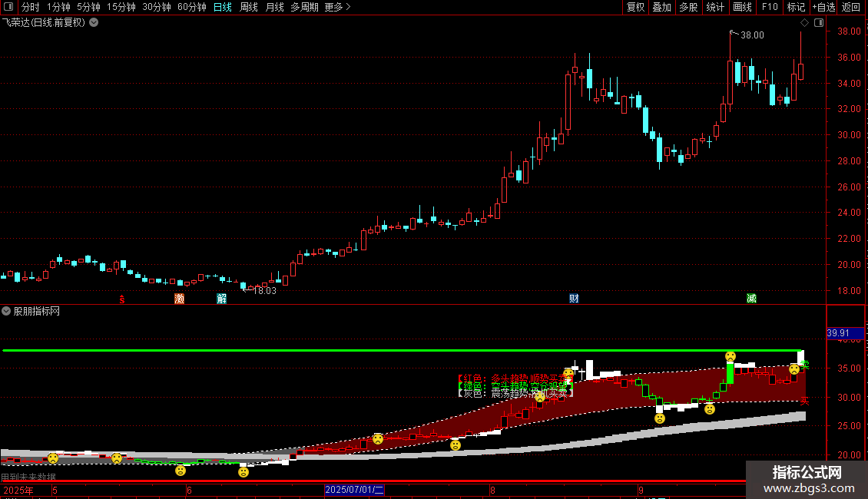Click the diamond icon above the chart

(x=805, y=23)
